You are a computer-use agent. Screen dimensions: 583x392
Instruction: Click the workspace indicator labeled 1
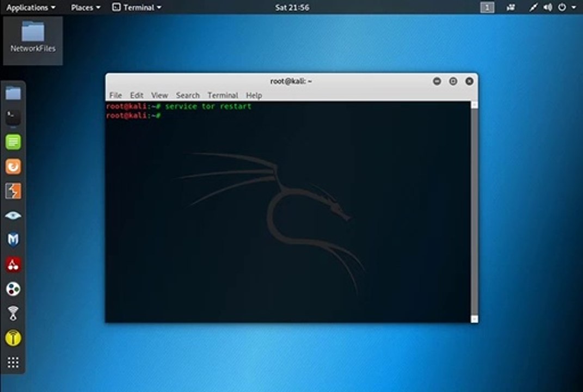coord(487,8)
